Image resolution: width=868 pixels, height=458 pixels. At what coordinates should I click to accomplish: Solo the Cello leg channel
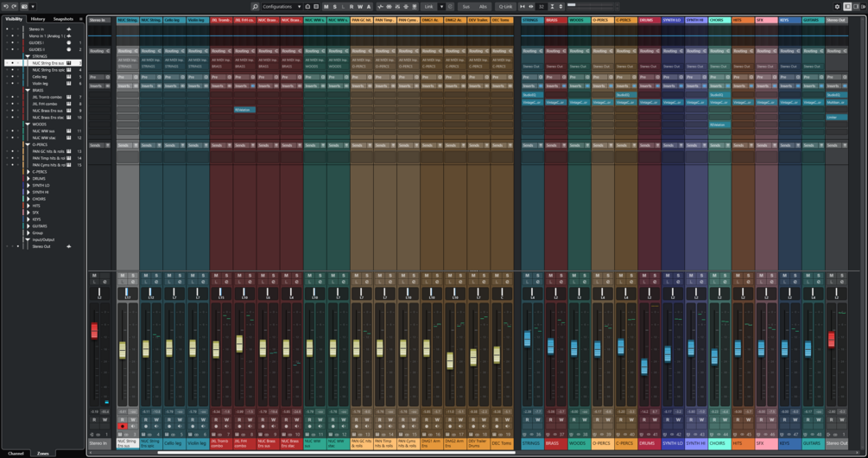click(180, 276)
